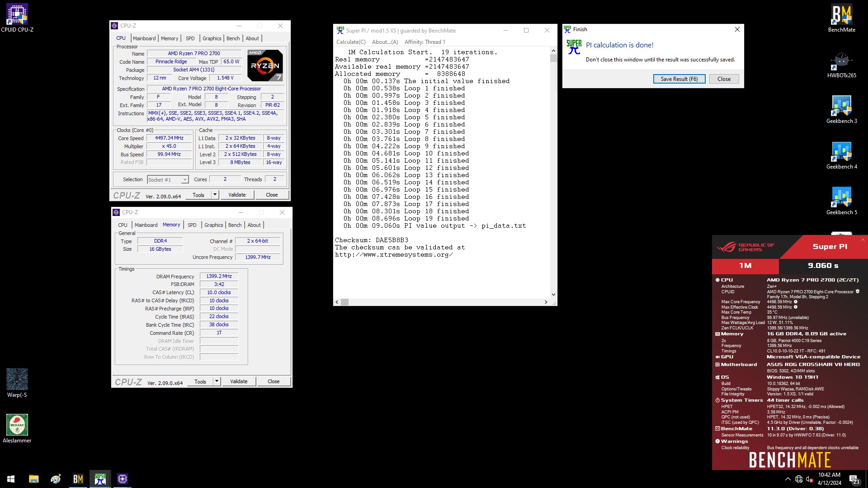This screenshot has width=868, height=488.
Task: Open CPUID CPU-Z desktop shortcut
Action: pyautogui.click(x=17, y=18)
